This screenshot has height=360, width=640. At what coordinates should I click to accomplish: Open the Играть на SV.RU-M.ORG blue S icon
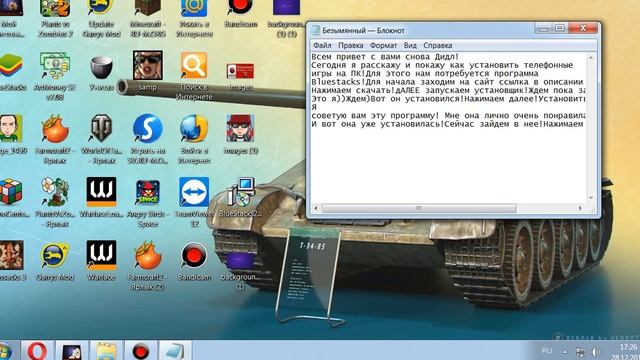coord(147,129)
